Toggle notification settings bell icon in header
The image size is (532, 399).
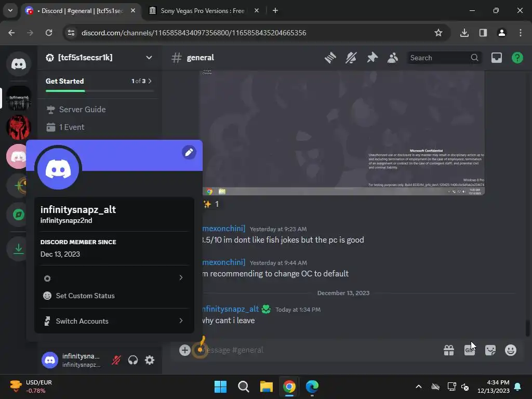click(x=351, y=58)
